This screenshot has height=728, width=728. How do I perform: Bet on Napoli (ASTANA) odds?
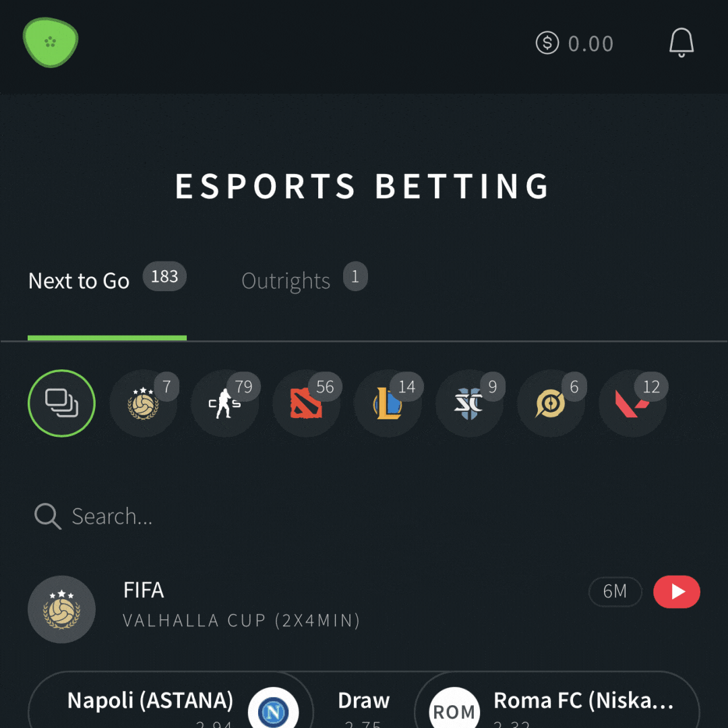point(171,700)
